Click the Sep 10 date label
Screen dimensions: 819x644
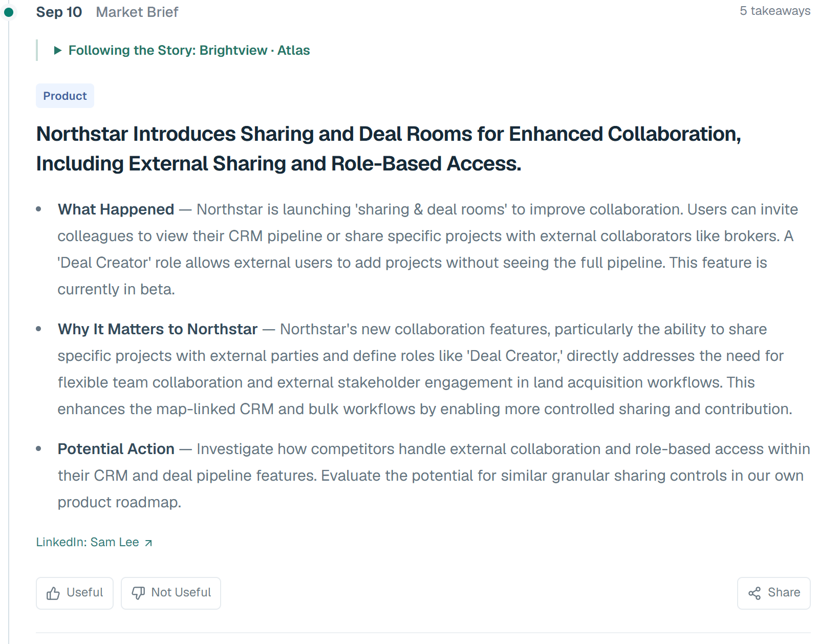[59, 12]
